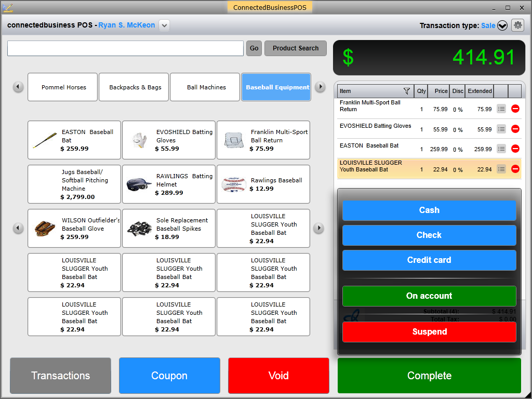Go to next product categories
532x399 pixels.
tap(320, 87)
